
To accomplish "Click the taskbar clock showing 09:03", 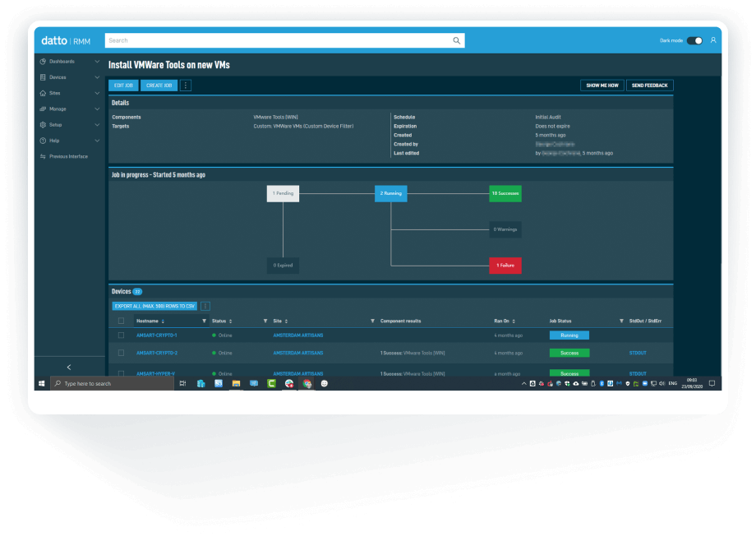I will coord(692,384).
